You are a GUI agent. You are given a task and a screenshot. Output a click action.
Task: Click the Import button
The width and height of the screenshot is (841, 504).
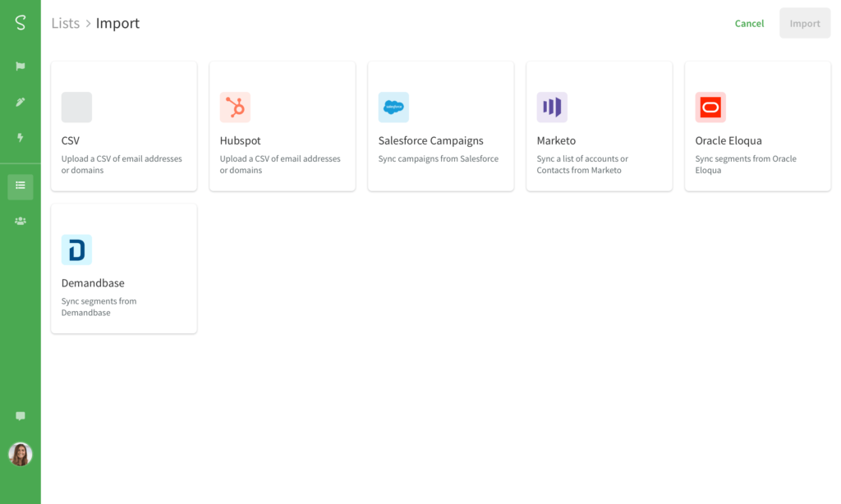click(805, 23)
